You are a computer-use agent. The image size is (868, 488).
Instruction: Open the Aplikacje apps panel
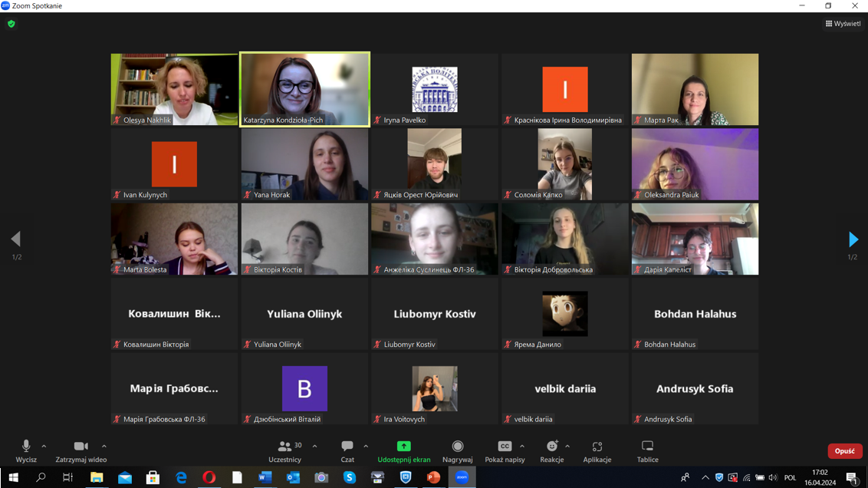pos(597,451)
